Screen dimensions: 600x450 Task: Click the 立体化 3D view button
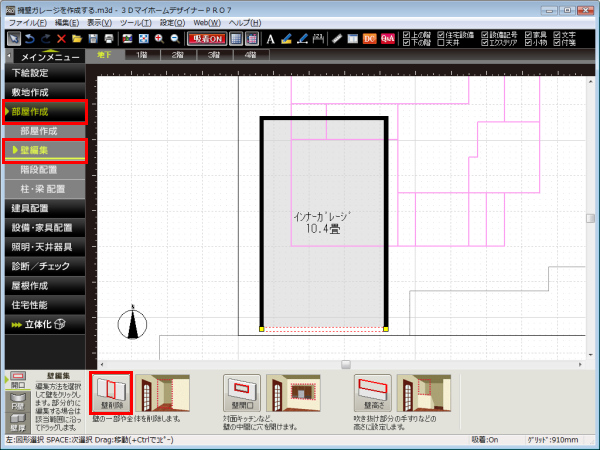(x=49, y=323)
